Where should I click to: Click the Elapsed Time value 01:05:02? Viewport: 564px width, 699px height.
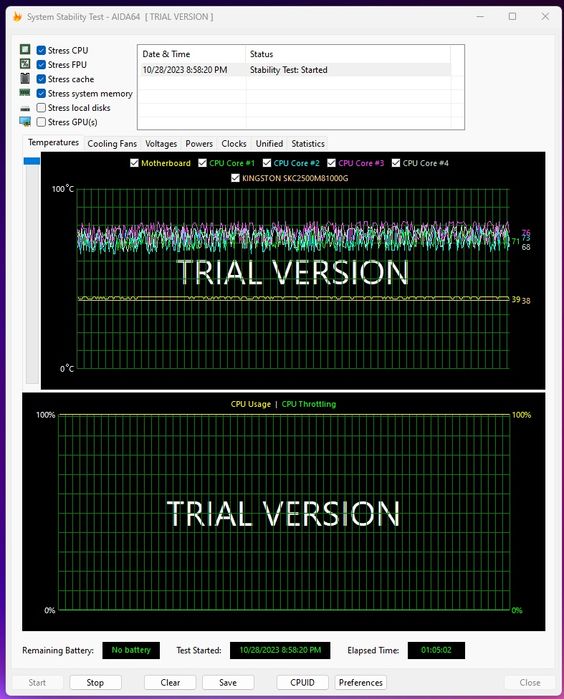[436, 650]
